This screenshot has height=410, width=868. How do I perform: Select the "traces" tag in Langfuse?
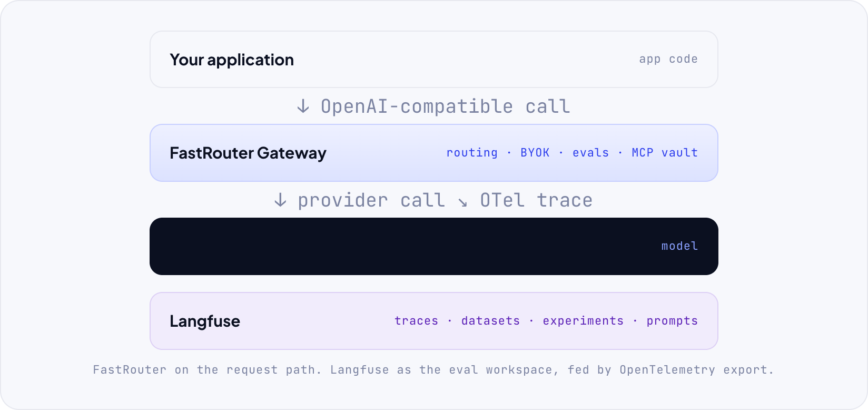(416, 321)
